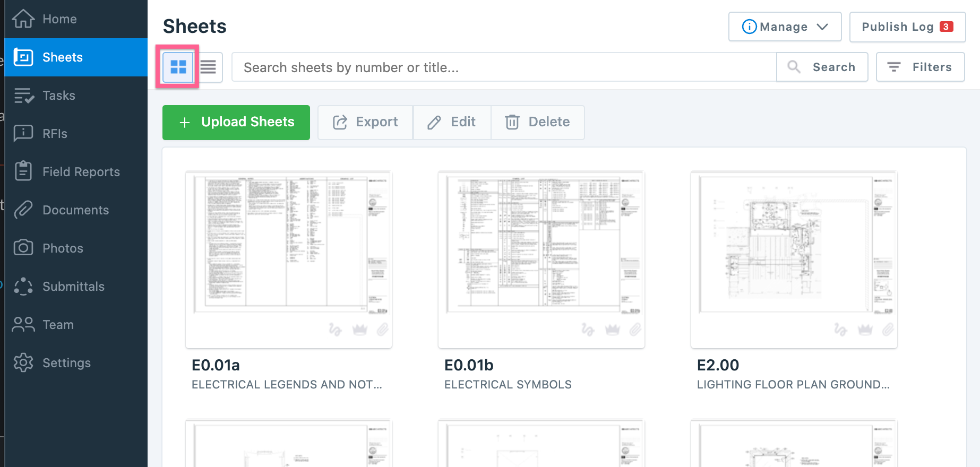The width and height of the screenshot is (980, 467).
Task: Open sheet E0.01b thumbnail
Action: coord(541,260)
